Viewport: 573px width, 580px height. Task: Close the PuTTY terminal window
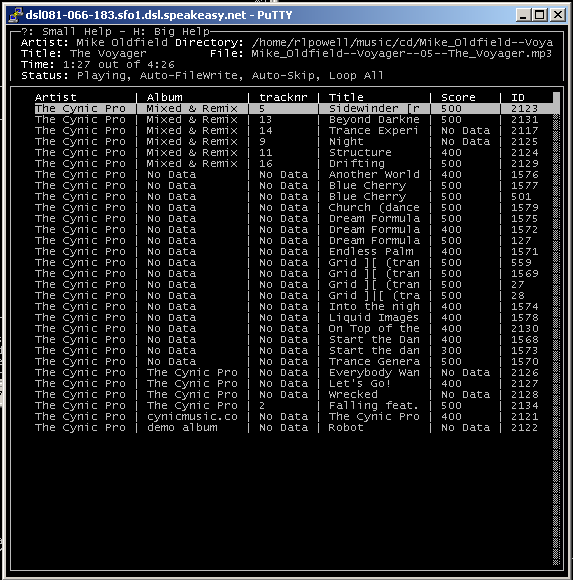[x=557, y=15]
